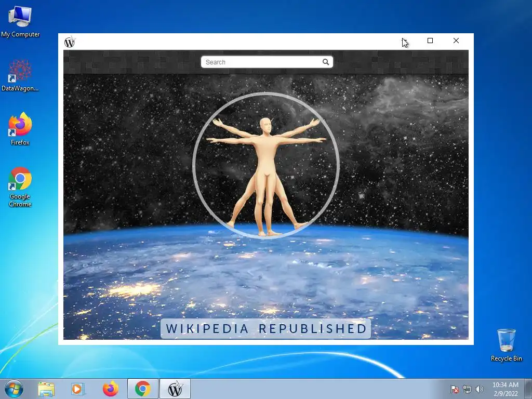532x399 pixels.
Task: Close the Wikipedia Republished window
Action: [456, 41]
